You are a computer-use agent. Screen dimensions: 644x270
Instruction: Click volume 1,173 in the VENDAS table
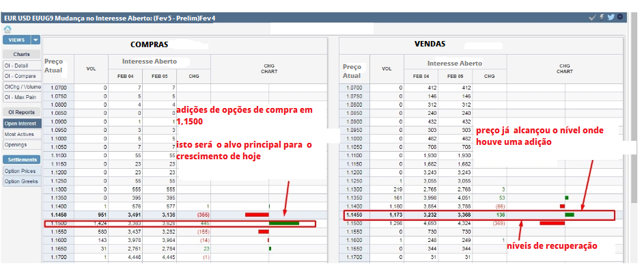tap(395, 215)
